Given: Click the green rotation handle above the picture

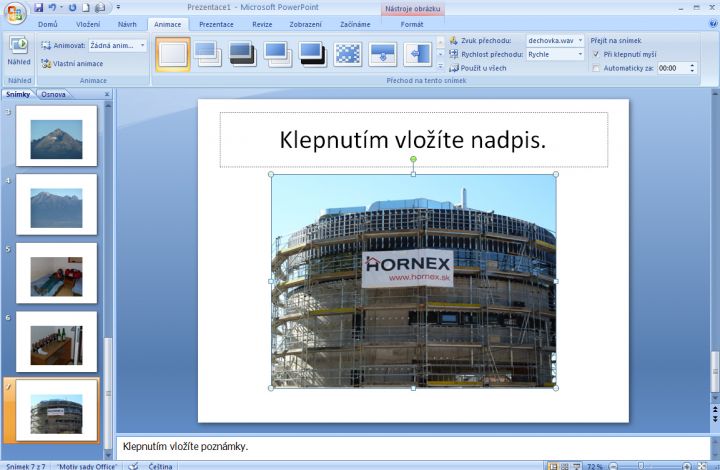Looking at the screenshot, I should coord(413,159).
